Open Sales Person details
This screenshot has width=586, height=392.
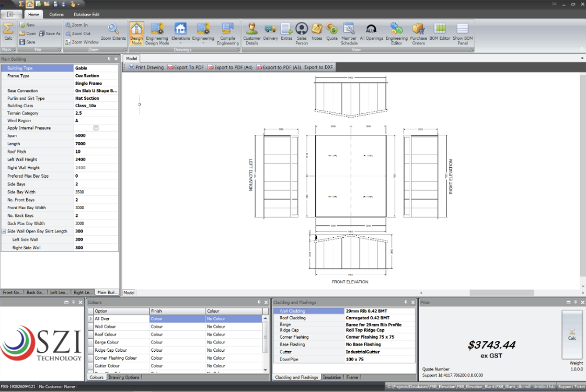coord(302,33)
